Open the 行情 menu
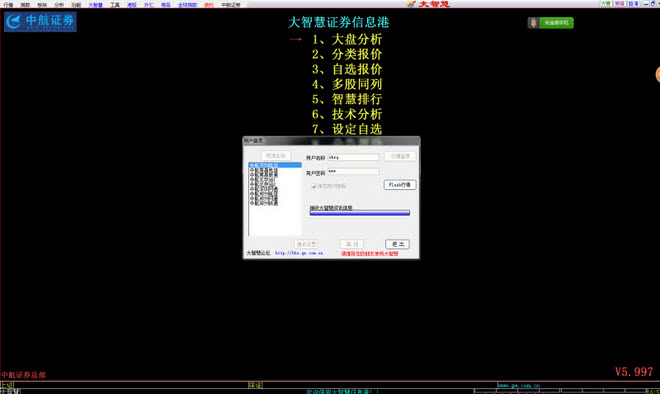This screenshot has height=394, width=660. click(8, 5)
